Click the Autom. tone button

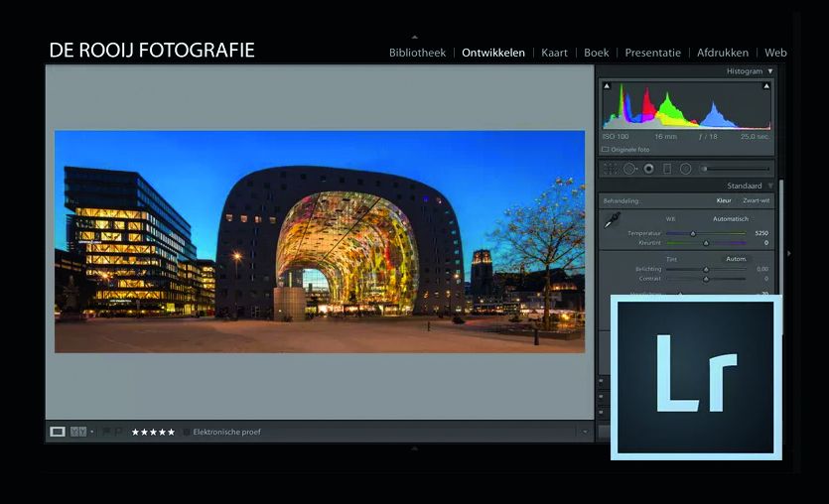(x=736, y=258)
